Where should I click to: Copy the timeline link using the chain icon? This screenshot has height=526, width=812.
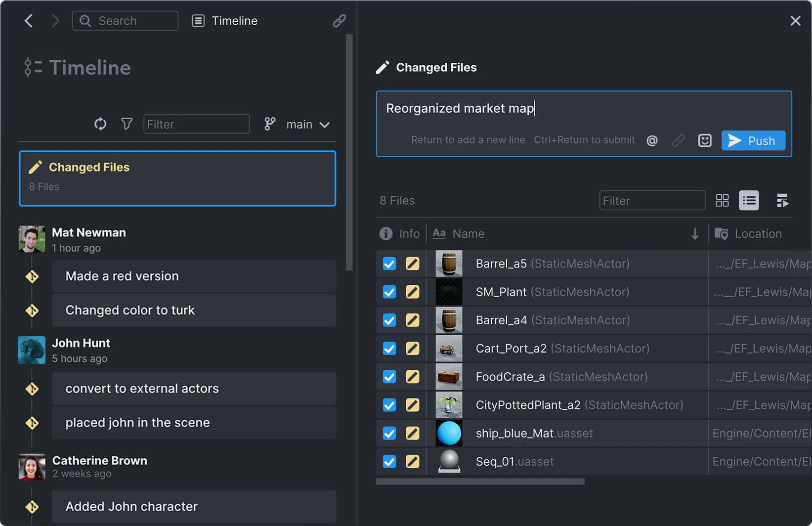(x=339, y=20)
